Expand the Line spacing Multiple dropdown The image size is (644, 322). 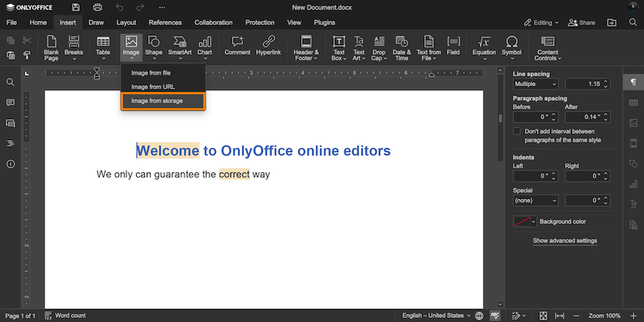tap(535, 84)
